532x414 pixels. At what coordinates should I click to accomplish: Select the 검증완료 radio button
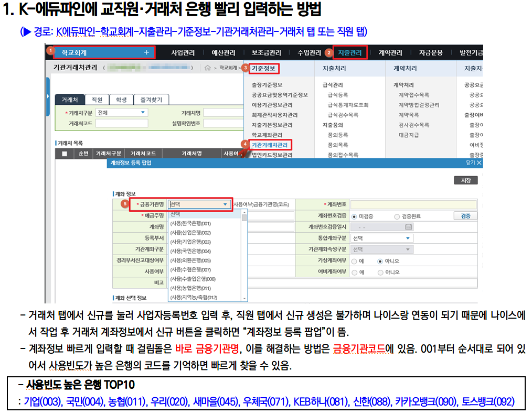tap(396, 216)
